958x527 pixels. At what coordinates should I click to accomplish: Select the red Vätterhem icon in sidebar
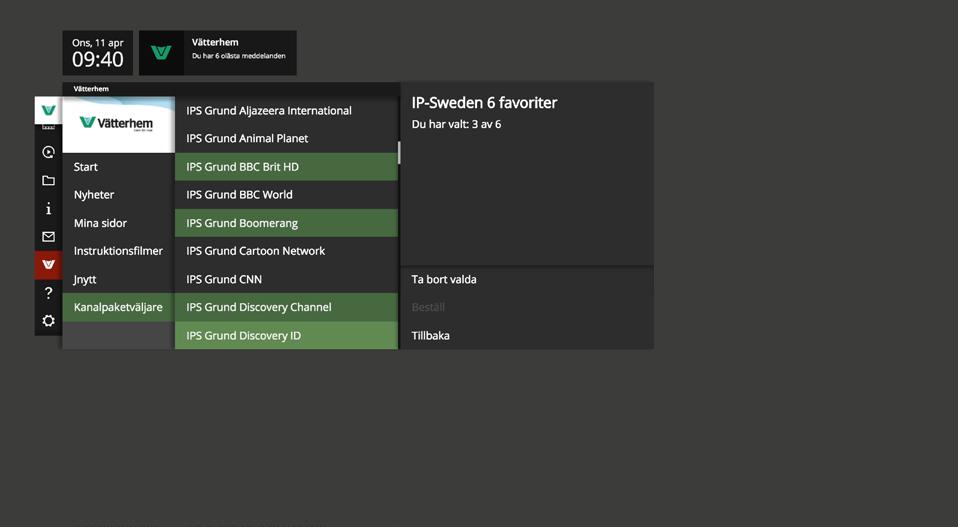point(48,265)
